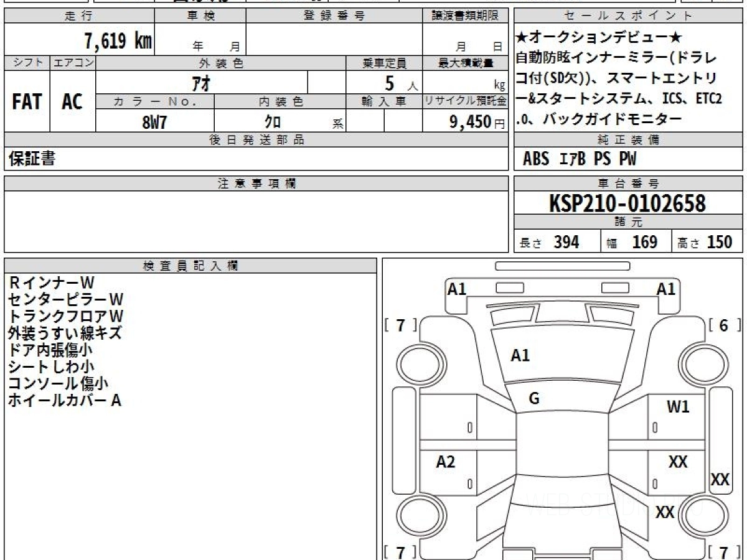This screenshot has width=747, height=560.
Task: Select the 乗車定員 header
Action: pos(384,63)
